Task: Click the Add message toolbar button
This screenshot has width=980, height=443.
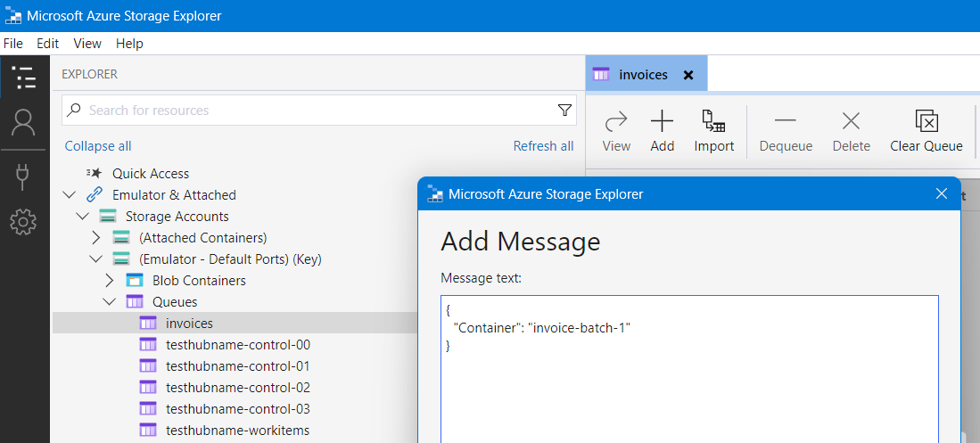Action: [662, 131]
